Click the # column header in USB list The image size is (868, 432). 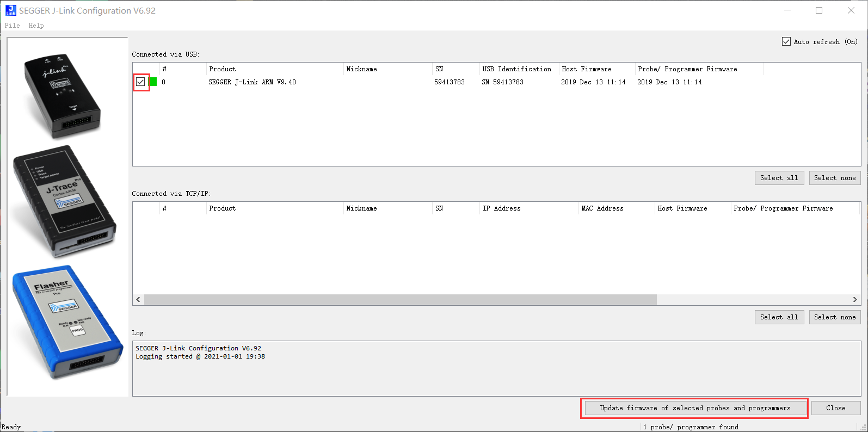(x=183, y=69)
